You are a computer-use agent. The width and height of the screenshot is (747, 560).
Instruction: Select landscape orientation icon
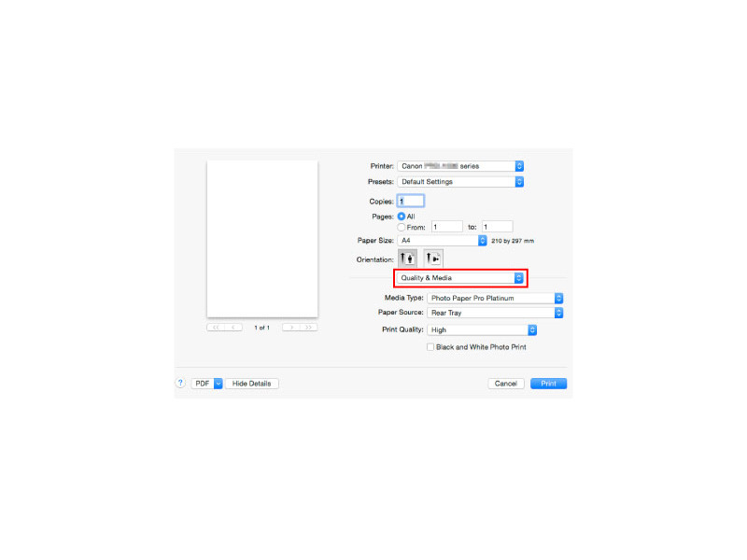click(433, 259)
